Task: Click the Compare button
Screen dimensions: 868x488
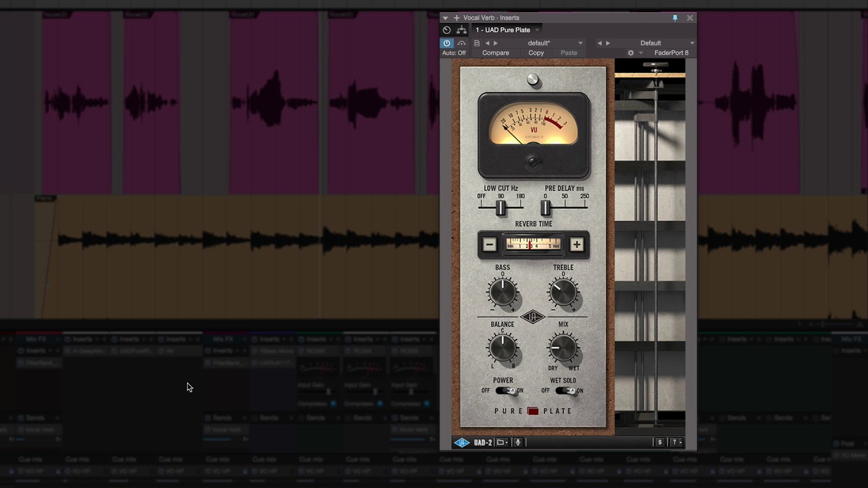Action: pyautogui.click(x=496, y=53)
